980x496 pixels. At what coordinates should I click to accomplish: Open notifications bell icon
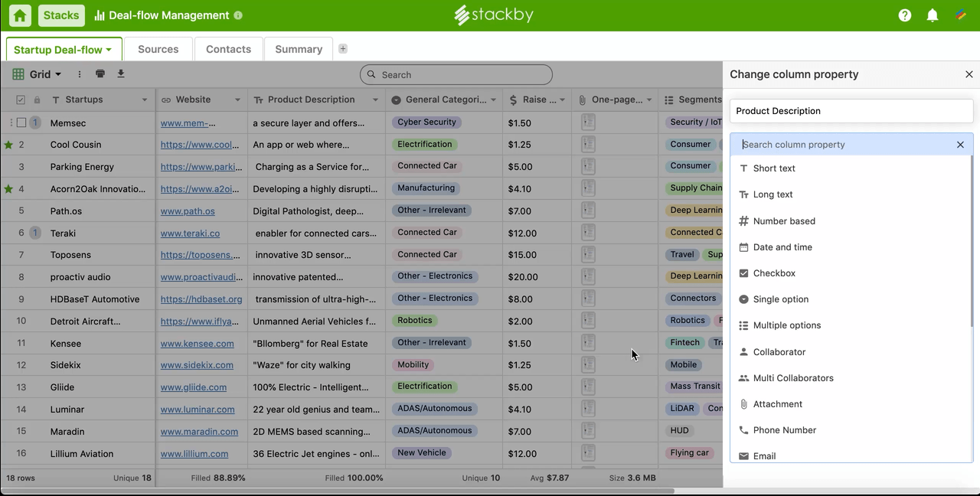[933, 15]
